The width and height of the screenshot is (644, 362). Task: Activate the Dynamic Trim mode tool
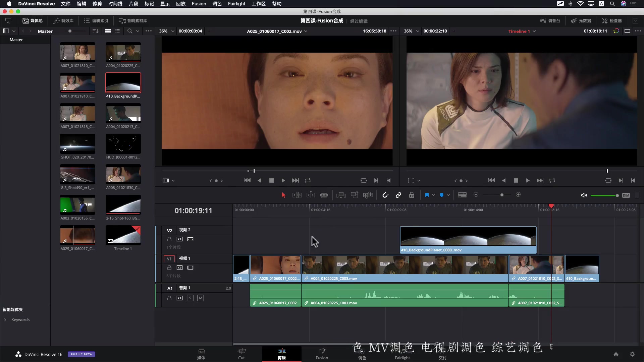tap(311, 195)
